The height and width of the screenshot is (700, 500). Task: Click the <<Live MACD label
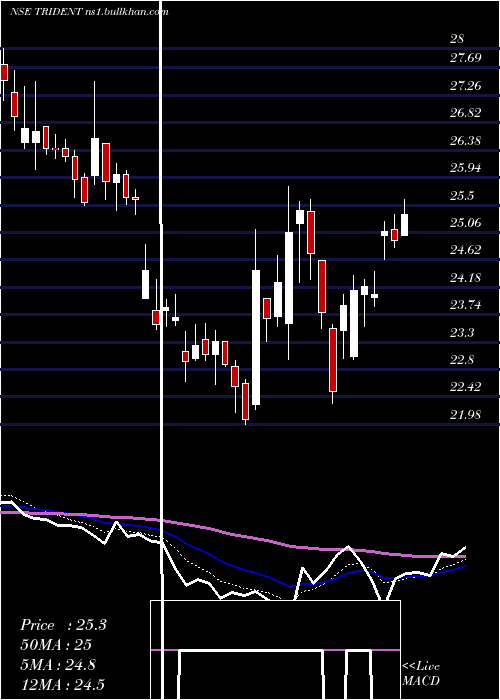[421, 674]
